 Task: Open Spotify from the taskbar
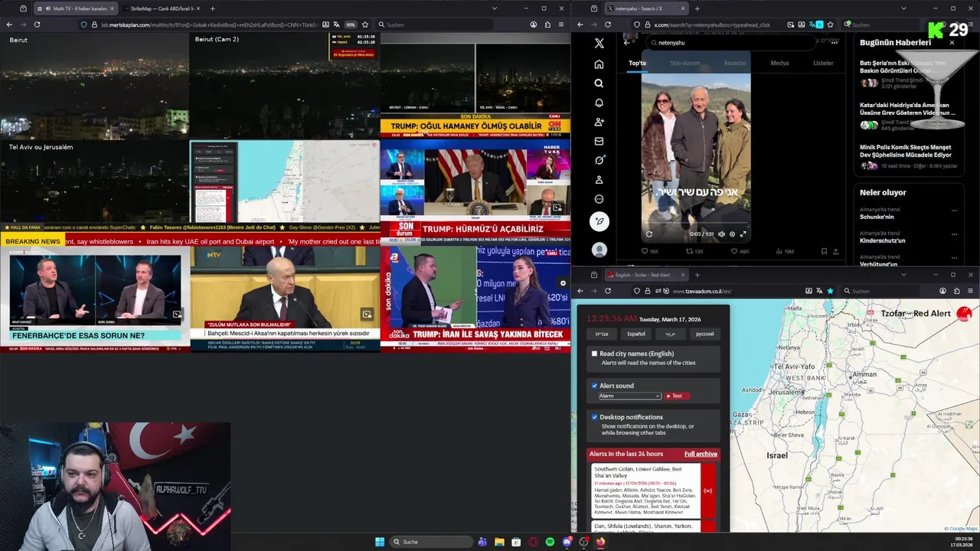pos(550,542)
